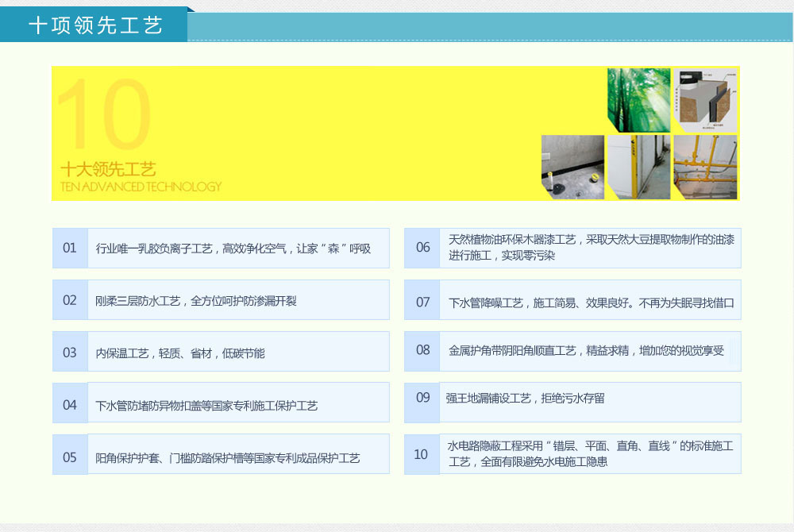Click the 04 number badge
Screen dimensions: 794x532
(x=70, y=405)
